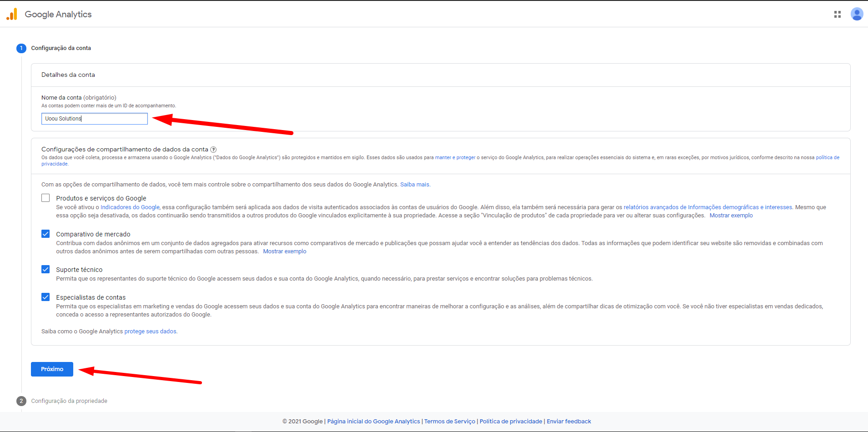The height and width of the screenshot is (432, 868).
Task: Click the Google Analytics title text
Action: click(x=58, y=15)
